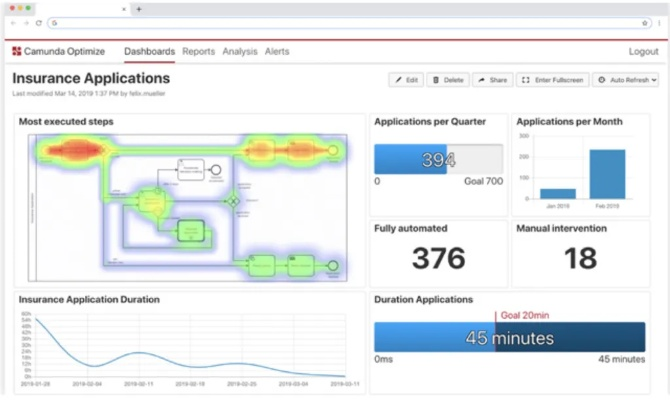Open a new browser tab with plus icon

tap(139, 8)
